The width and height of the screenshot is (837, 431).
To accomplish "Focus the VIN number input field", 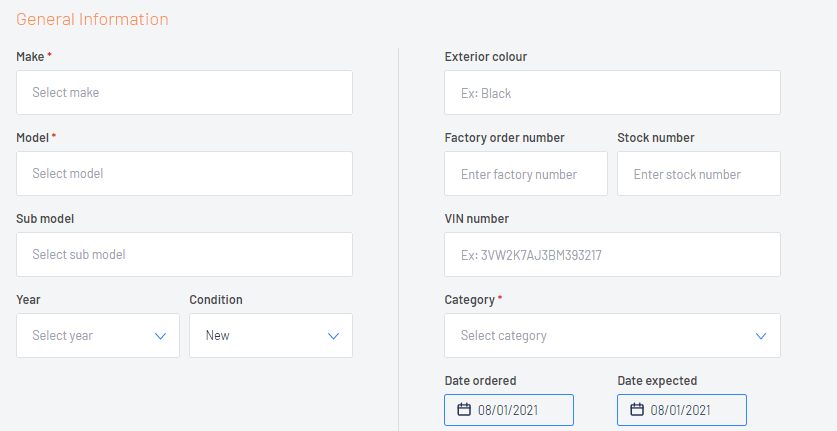I will 612,254.
